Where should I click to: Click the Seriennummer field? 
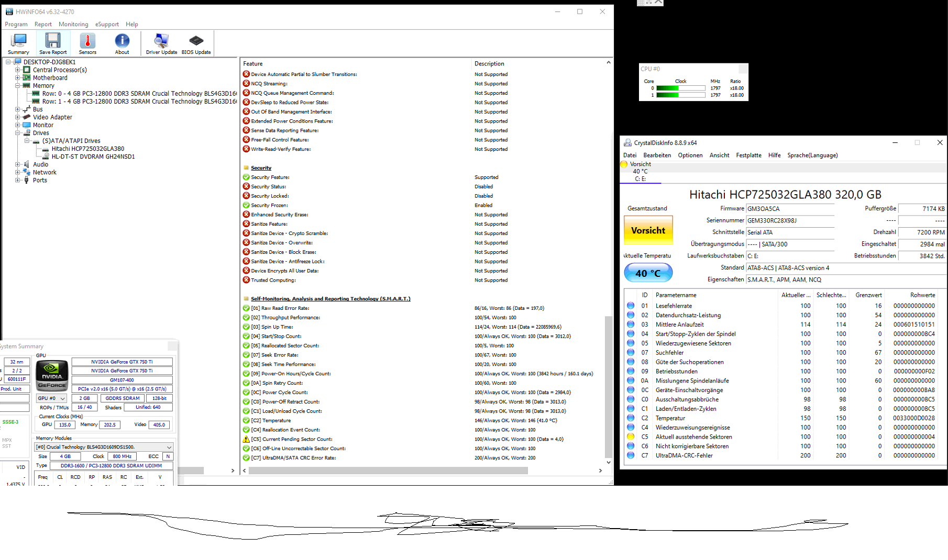click(790, 221)
